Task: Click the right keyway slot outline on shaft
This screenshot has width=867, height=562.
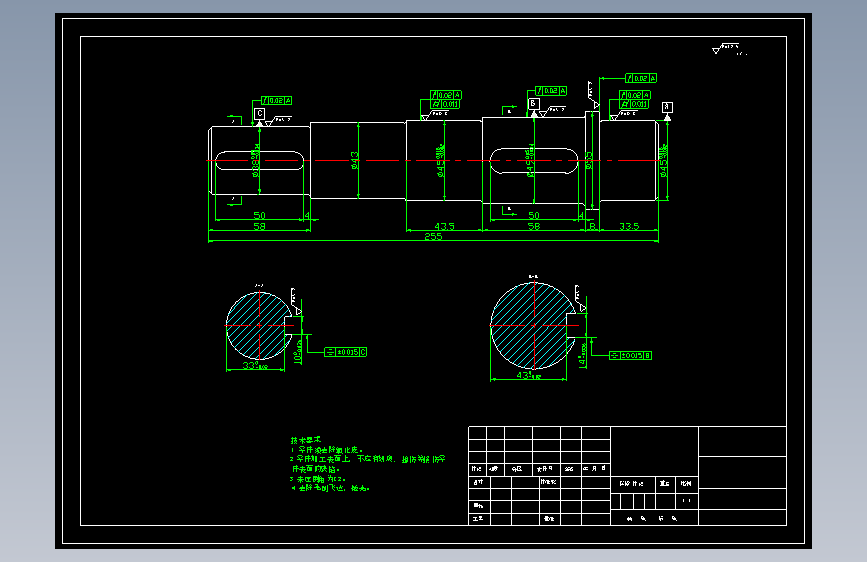Action: [534, 160]
